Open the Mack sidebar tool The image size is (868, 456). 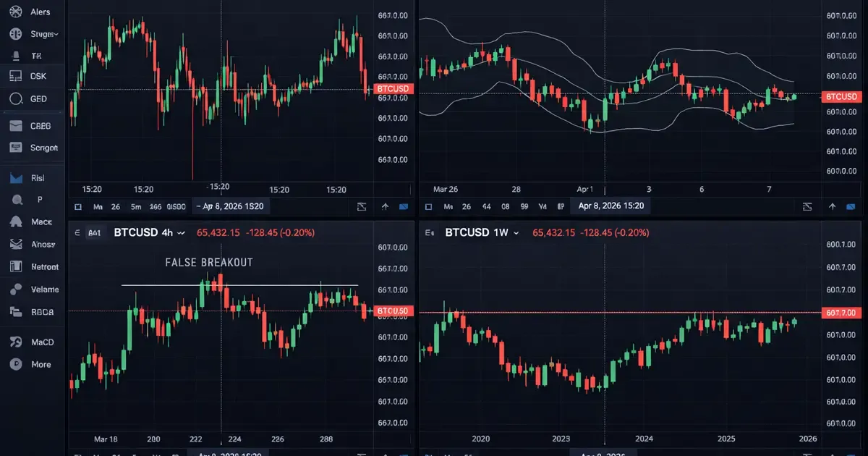point(32,222)
